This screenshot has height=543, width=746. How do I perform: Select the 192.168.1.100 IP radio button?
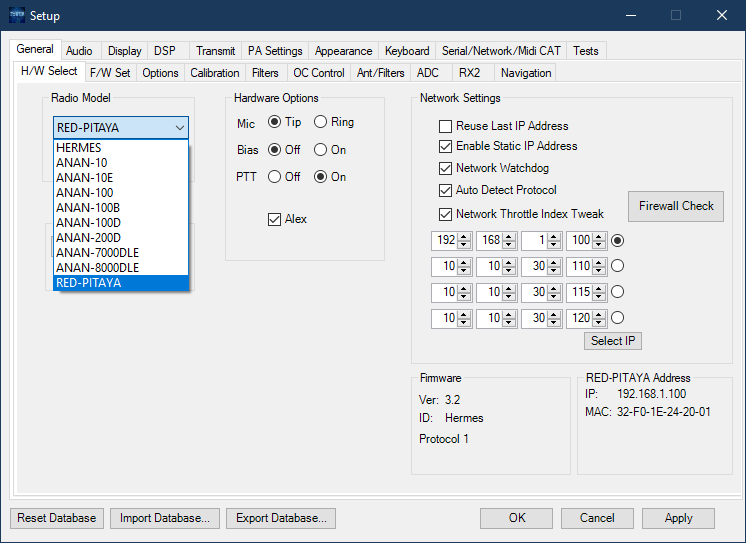618,240
